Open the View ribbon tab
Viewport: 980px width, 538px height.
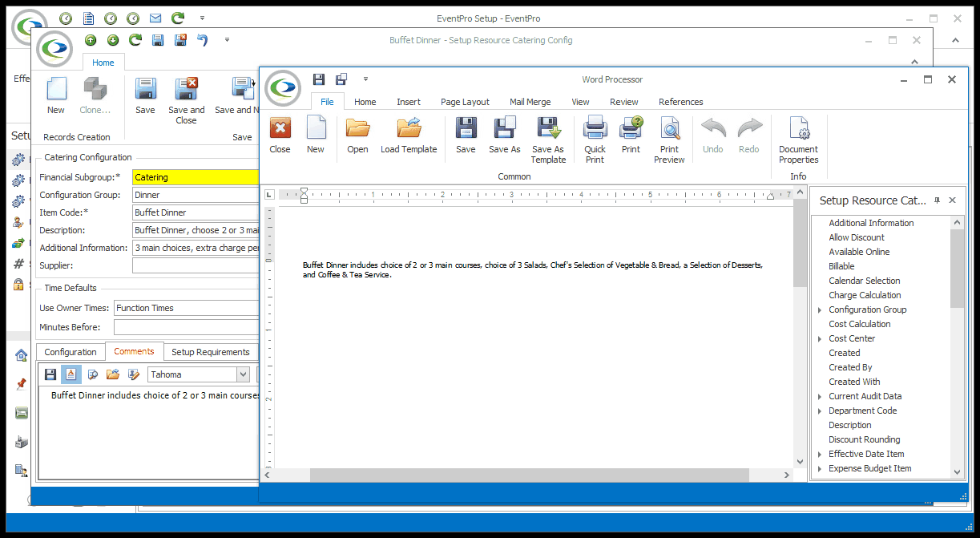[581, 102]
